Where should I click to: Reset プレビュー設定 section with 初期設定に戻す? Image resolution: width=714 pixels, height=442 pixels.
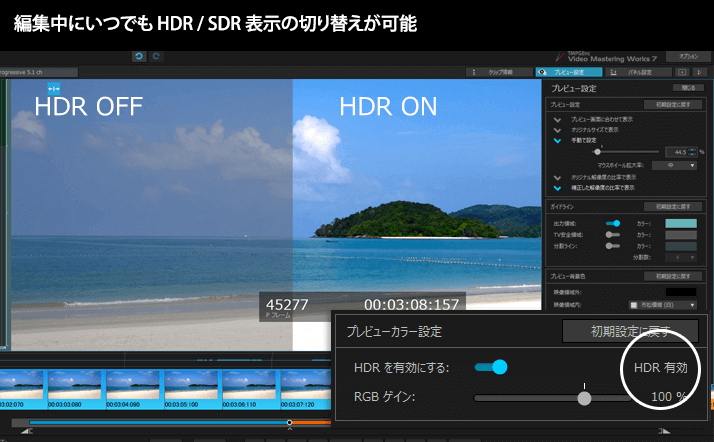(x=673, y=105)
